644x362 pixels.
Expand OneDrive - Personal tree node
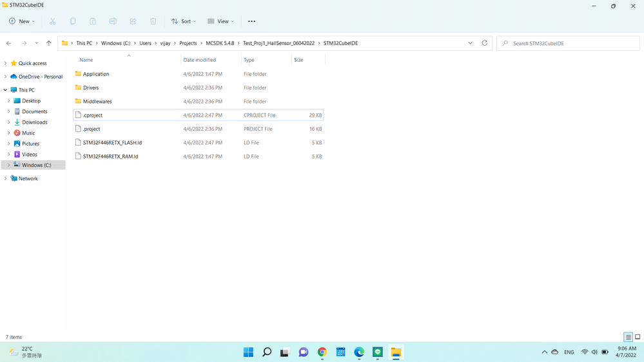click(5, 77)
